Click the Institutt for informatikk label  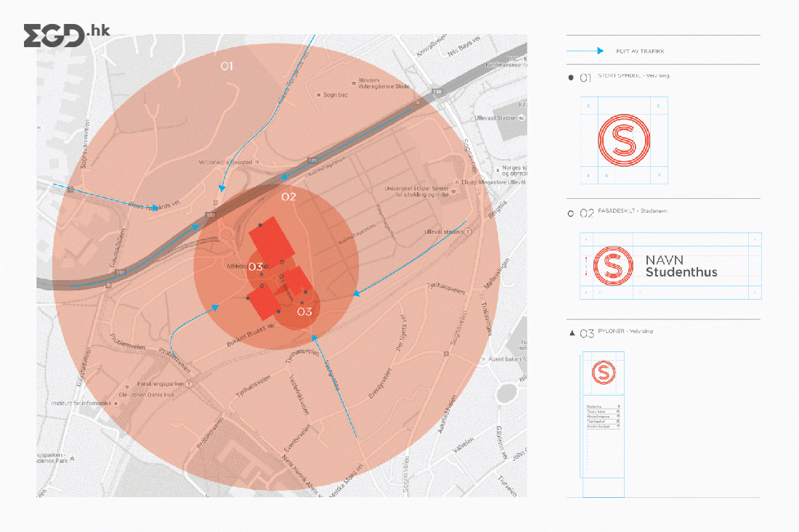tap(81, 404)
